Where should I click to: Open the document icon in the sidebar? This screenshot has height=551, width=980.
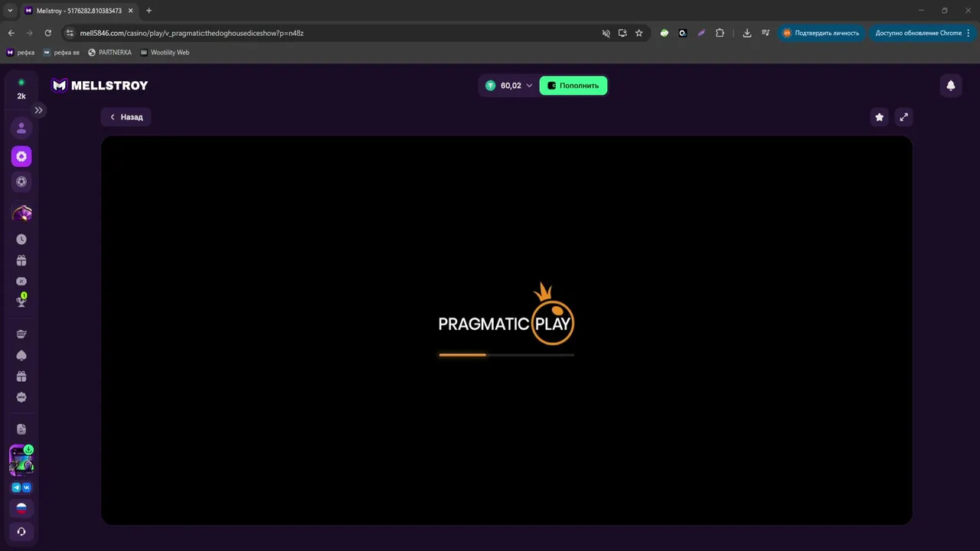click(x=21, y=429)
